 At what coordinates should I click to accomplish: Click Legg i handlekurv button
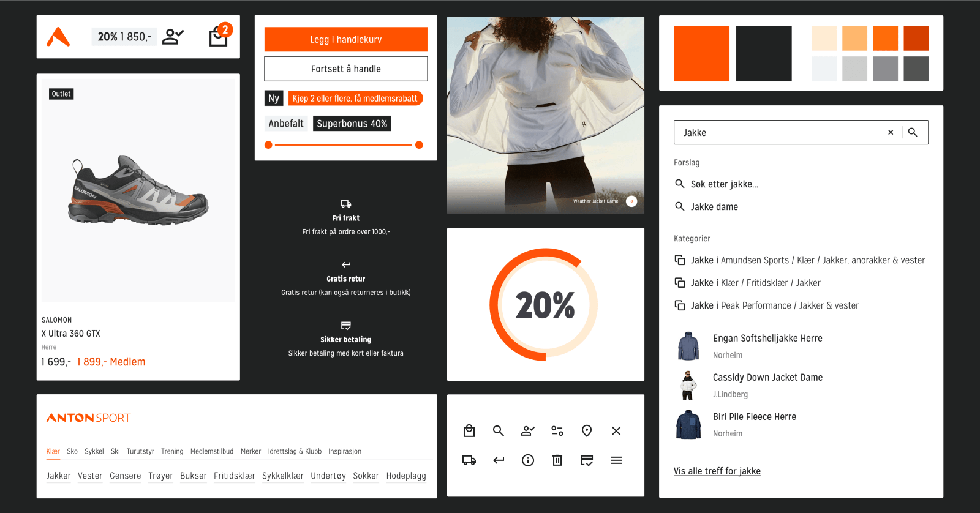pos(346,39)
